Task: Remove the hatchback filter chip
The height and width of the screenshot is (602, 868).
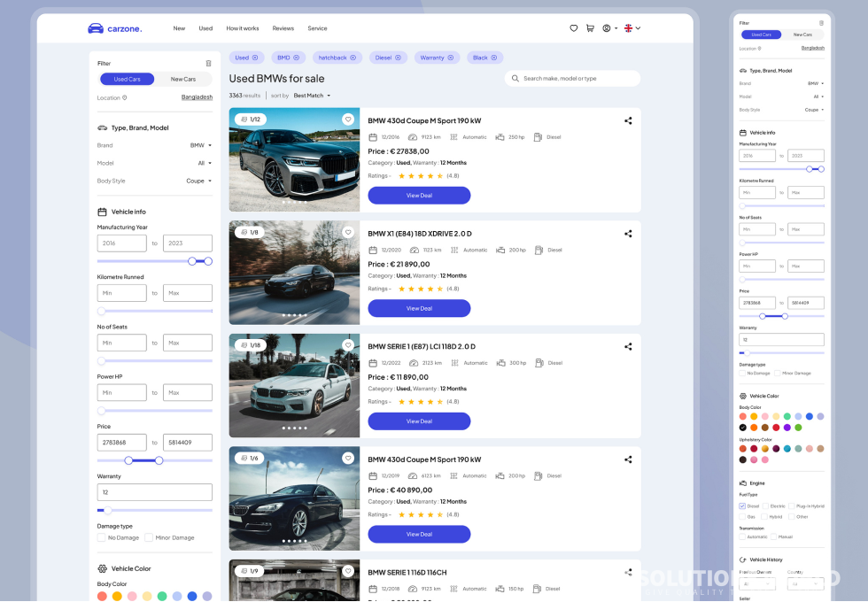Action: pyautogui.click(x=353, y=58)
